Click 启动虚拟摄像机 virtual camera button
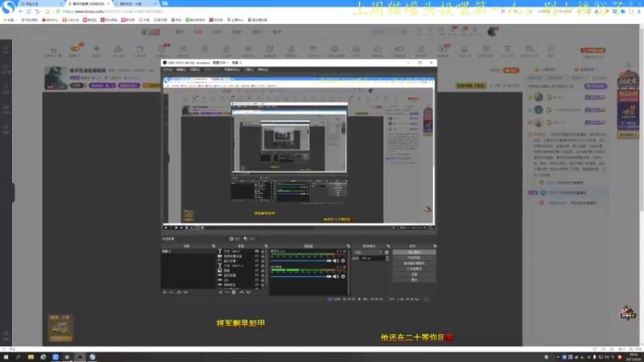Screen dimensions: 644x362 [414, 263]
